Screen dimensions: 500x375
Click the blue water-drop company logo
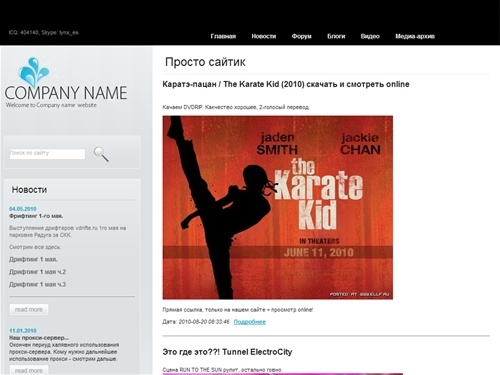34,72
